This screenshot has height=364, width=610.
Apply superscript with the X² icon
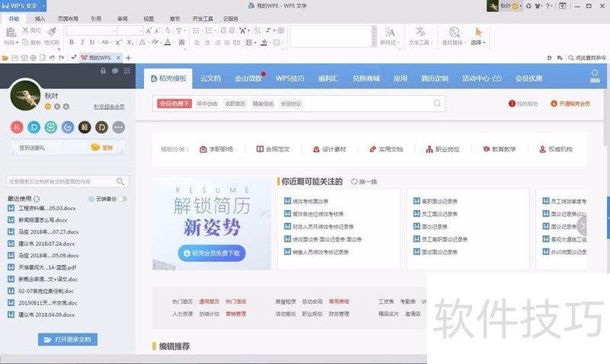click(x=119, y=42)
